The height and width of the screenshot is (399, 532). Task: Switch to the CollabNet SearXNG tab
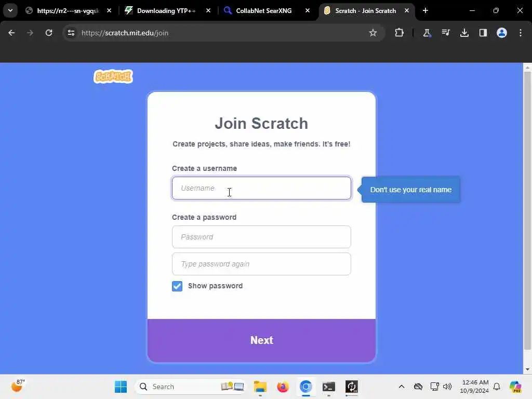[263, 11]
